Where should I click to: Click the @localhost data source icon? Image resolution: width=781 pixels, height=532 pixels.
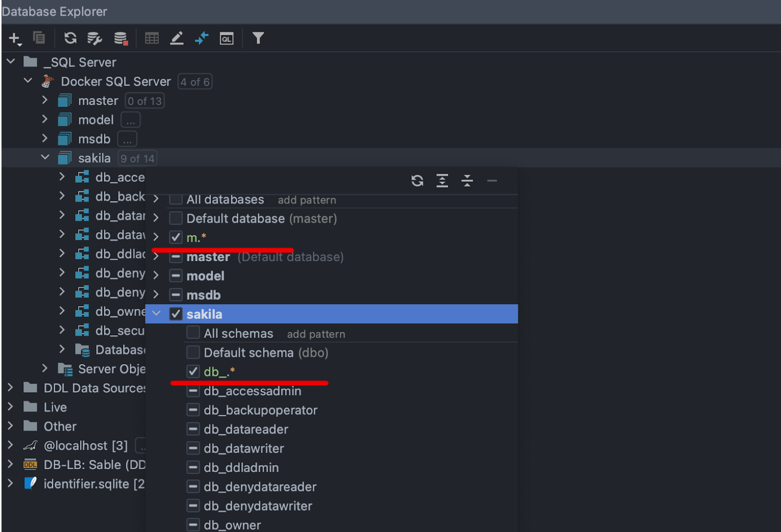(x=30, y=446)
